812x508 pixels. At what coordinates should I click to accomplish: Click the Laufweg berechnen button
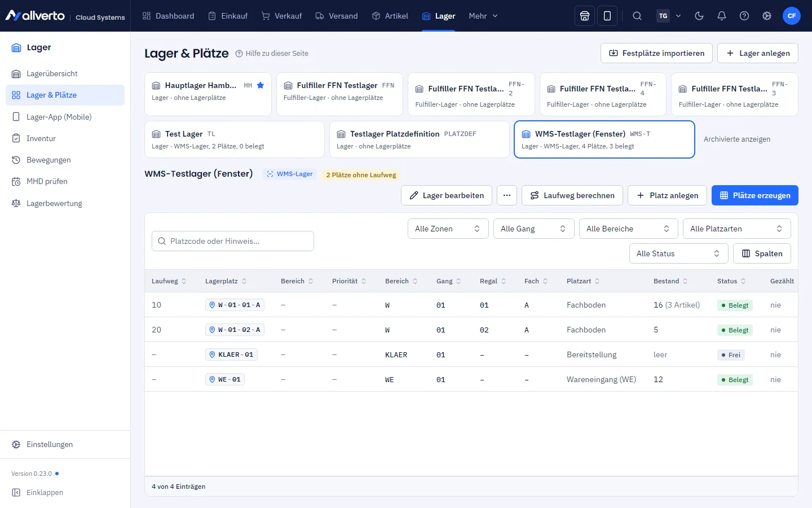click(x=572, y=195)
